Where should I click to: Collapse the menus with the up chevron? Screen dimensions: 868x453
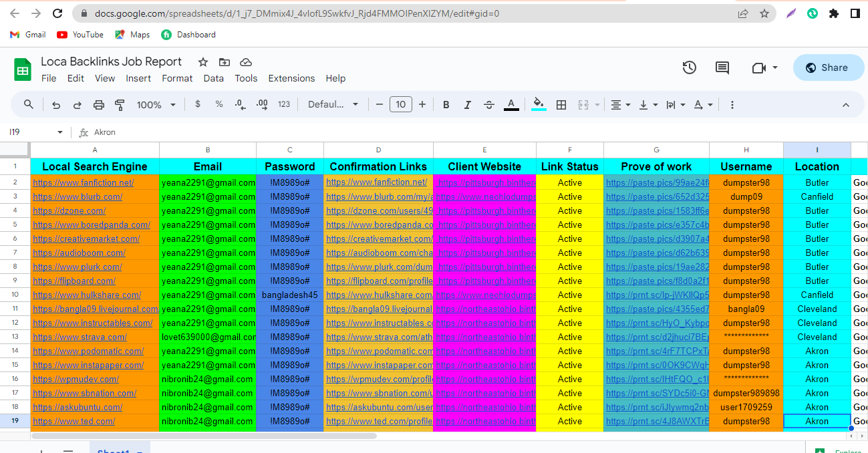point(845,105)
